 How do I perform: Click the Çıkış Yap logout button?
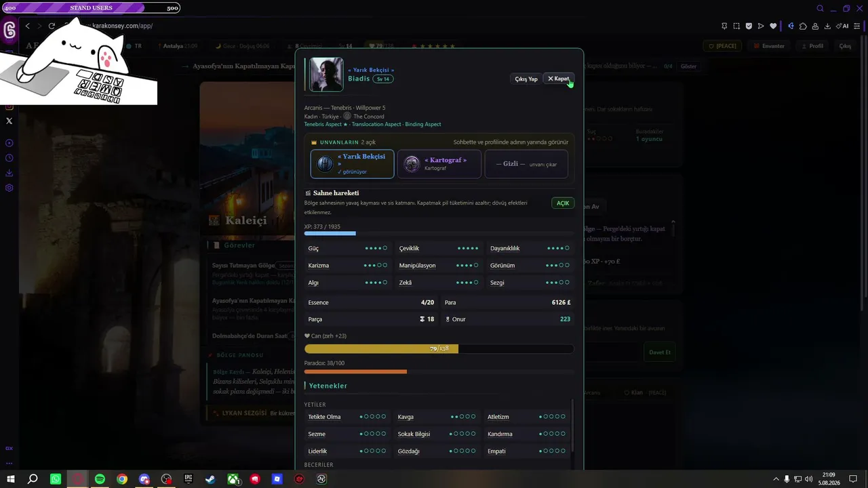point(526,79)
